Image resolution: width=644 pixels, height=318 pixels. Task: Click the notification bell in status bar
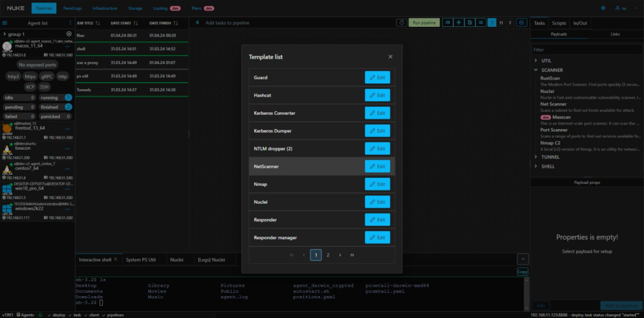(x=40, y=315)
